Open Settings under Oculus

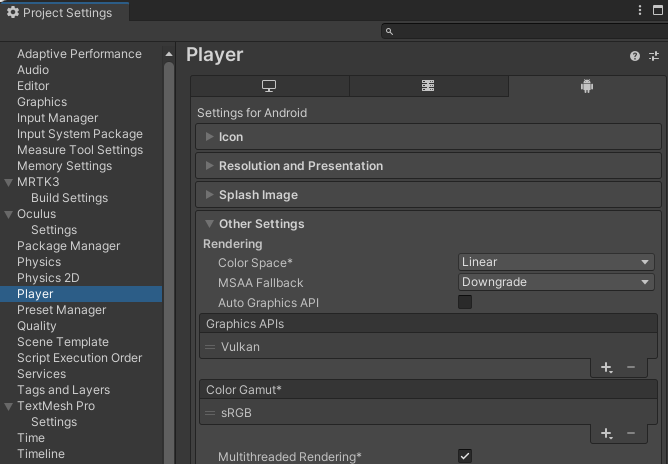[54, 230]
